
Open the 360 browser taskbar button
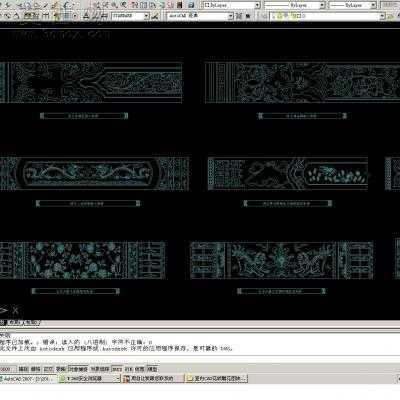tap(89, 379)
